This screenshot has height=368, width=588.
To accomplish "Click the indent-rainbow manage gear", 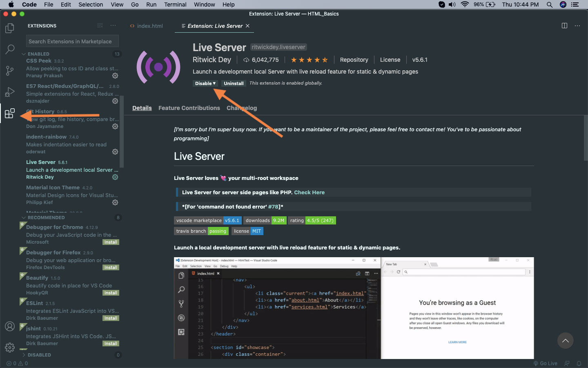I will click(115, 152).
